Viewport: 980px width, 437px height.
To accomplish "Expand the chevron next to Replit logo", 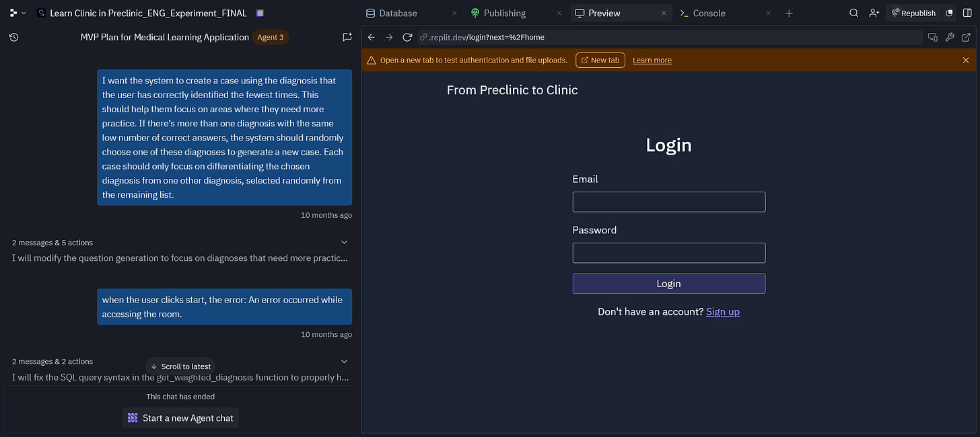I will [x=24, y=13].
